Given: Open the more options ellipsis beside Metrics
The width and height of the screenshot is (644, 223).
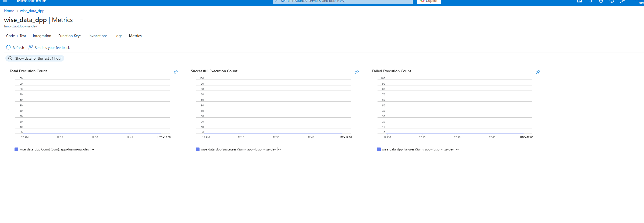Looking at the screenshot, I should point(81,20).
